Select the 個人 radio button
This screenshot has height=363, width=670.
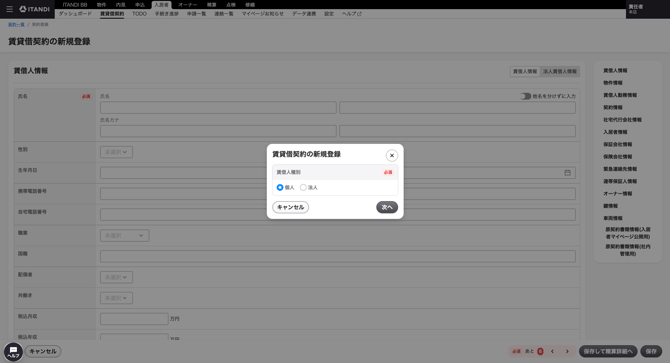280,187
